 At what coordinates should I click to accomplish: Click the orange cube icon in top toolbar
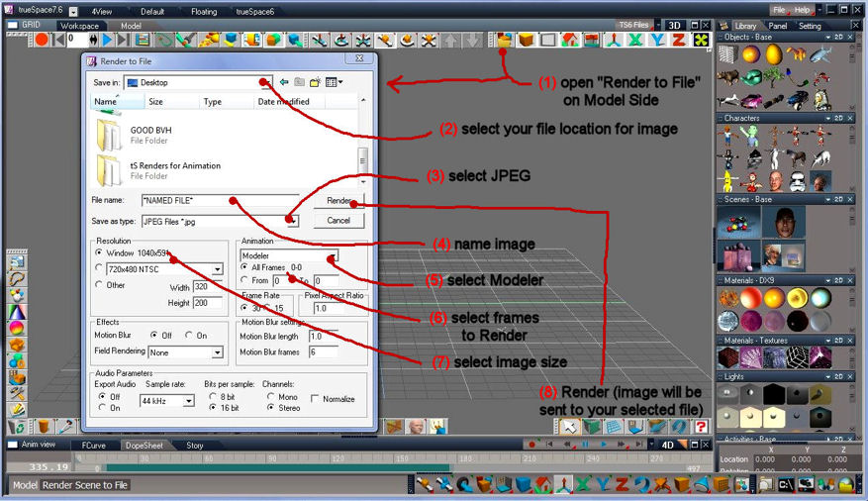tap(527, 40)
